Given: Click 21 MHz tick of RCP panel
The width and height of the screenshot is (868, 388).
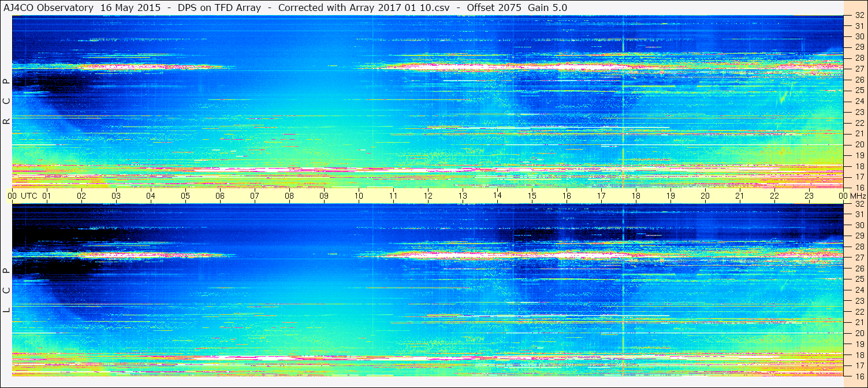Looking at the screenshot, I should [859, 133].
